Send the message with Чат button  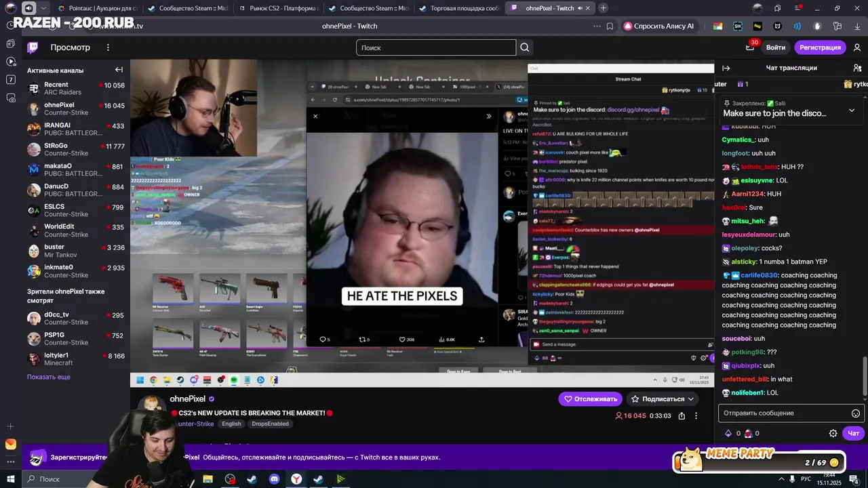(x=853, y=433)
